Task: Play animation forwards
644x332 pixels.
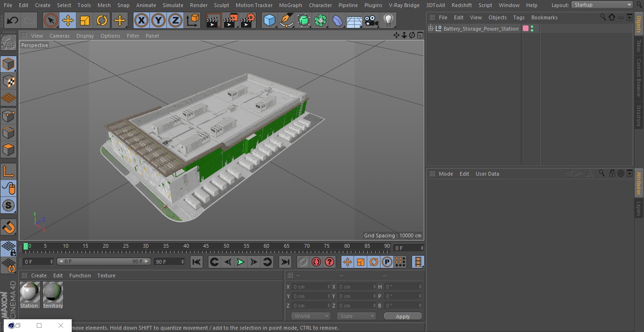Action: tap(240, 262)
